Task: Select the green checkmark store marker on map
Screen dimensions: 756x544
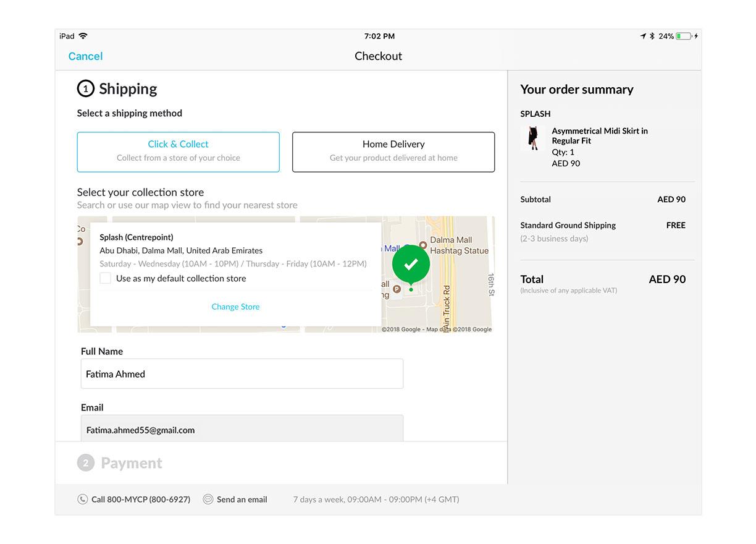Action: coord(410,263)
